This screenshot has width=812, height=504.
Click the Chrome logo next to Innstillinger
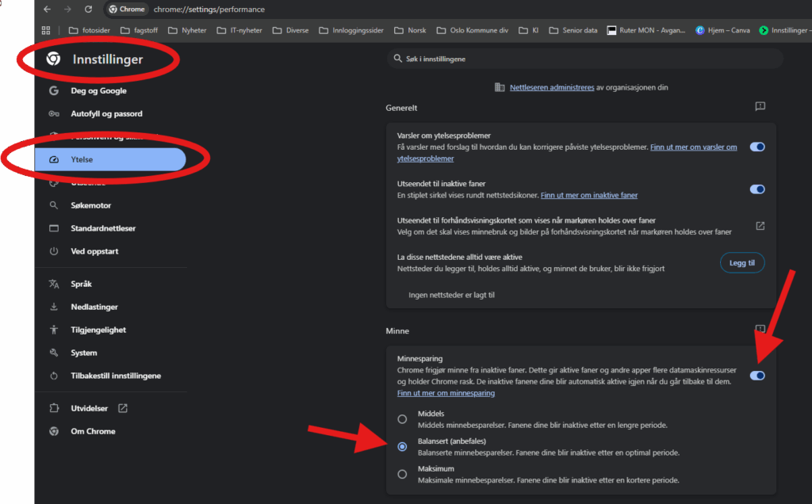[54, 59]
